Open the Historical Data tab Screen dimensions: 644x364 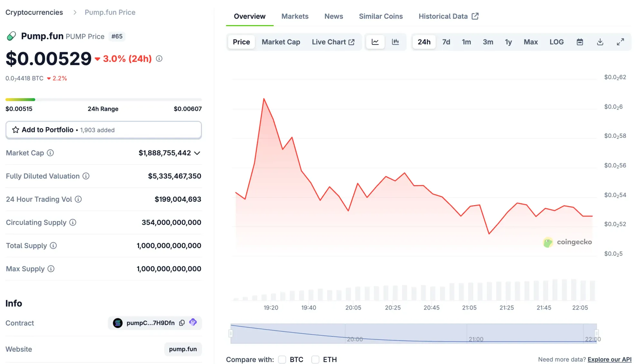coord(449,16)
